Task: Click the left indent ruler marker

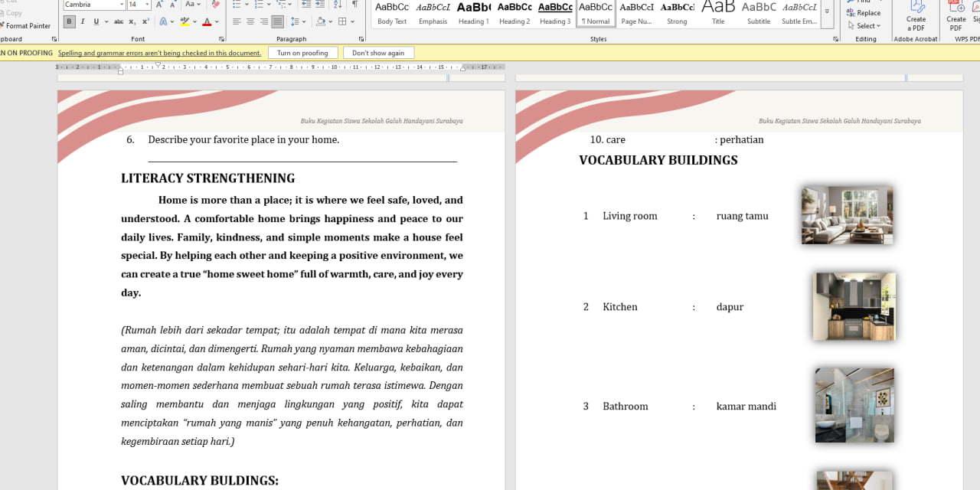Action: pyautogui.click(x=120, y=70)
